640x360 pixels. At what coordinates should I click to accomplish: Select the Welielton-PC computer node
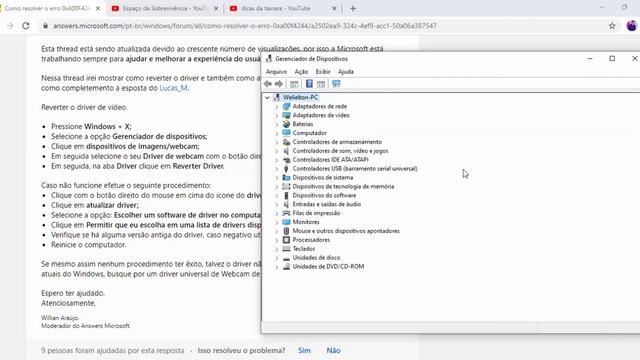300,97
